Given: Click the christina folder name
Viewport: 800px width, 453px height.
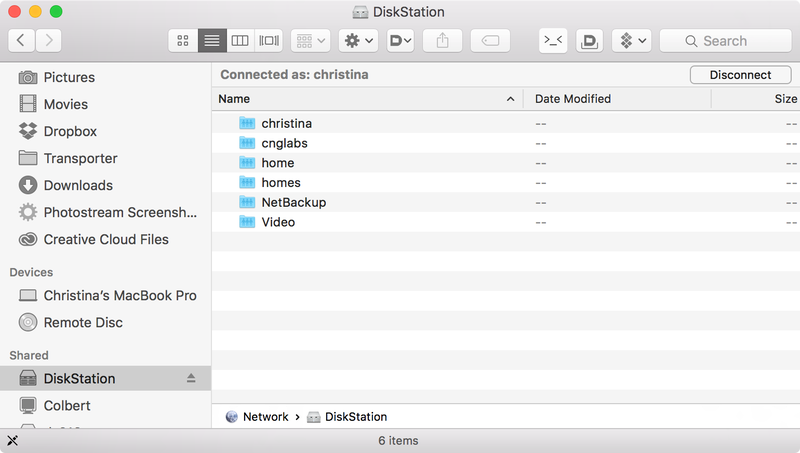Looking at the screenshot, I should tap(286, 123).
